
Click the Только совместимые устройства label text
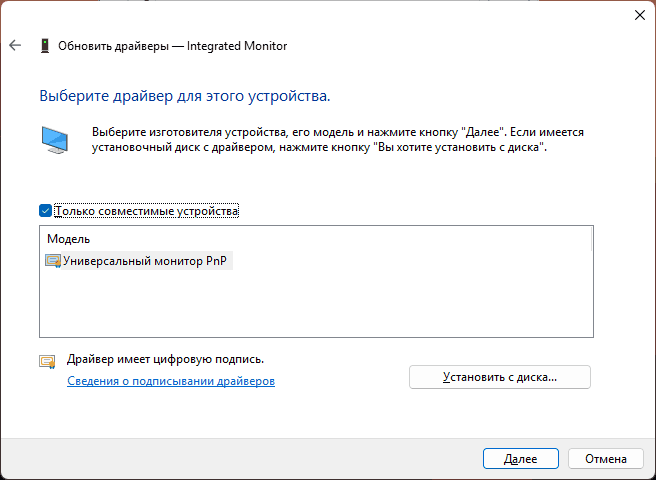(x=147, y=211)
